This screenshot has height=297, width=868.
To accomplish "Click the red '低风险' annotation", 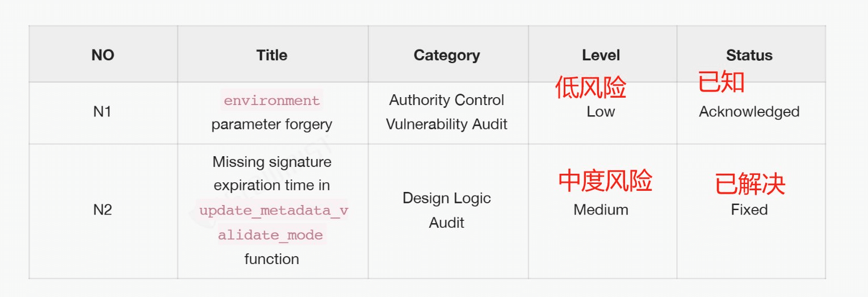I will click(591, 88).
